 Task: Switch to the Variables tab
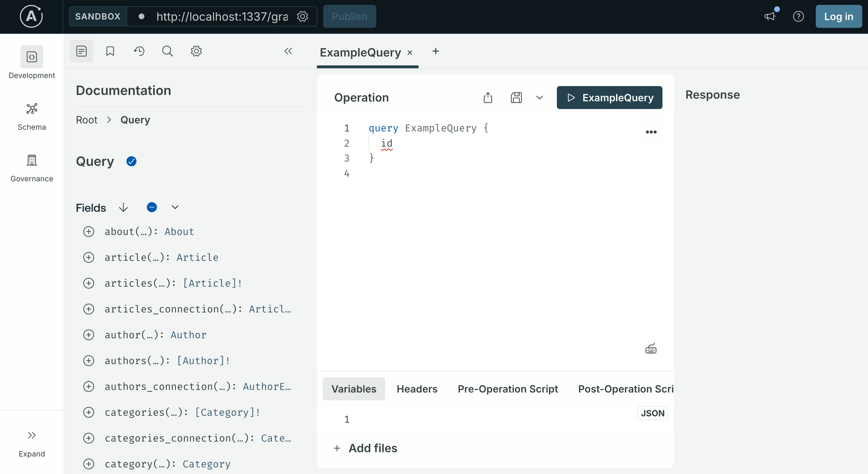click(x=353, y=389)
